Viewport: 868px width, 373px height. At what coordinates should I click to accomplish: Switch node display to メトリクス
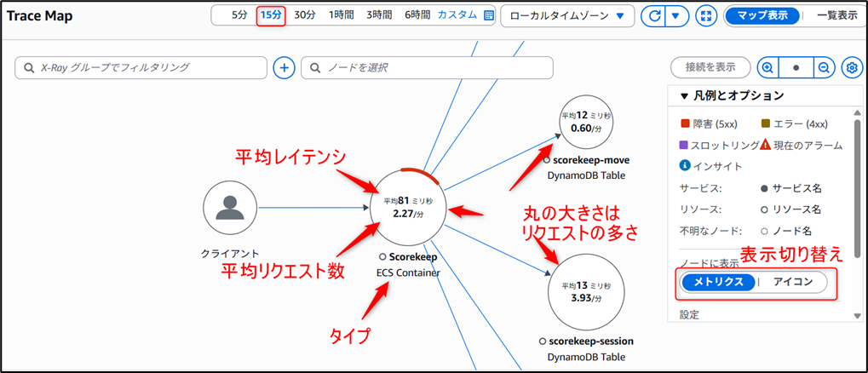pos(717,283)
